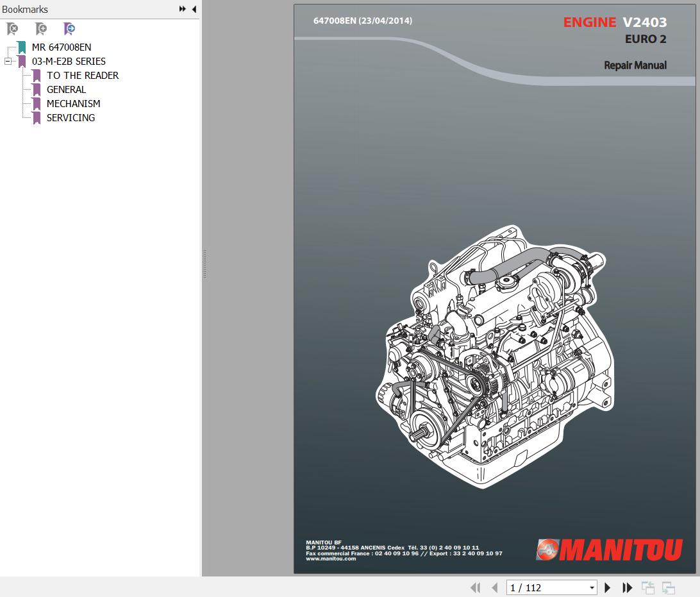Image resolution: width=700 pixels, height=597 pixels.
Task: Click the MANITOU BF company name text
Action: click(324, 542)
